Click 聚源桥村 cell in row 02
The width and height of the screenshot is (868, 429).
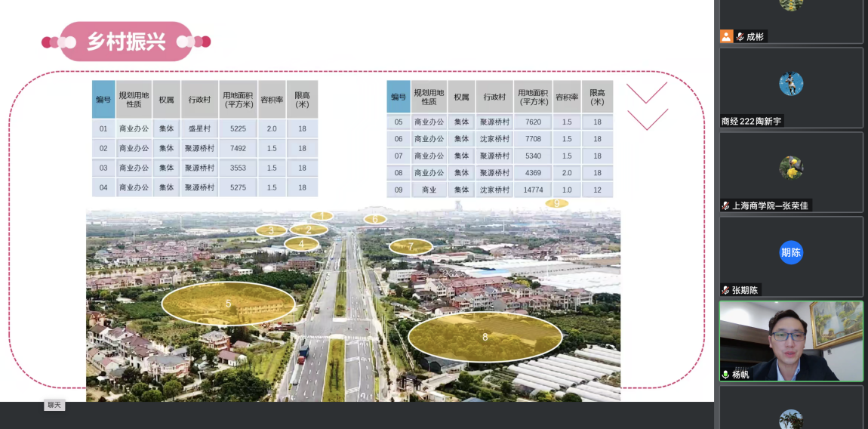[x=199, y=149]
